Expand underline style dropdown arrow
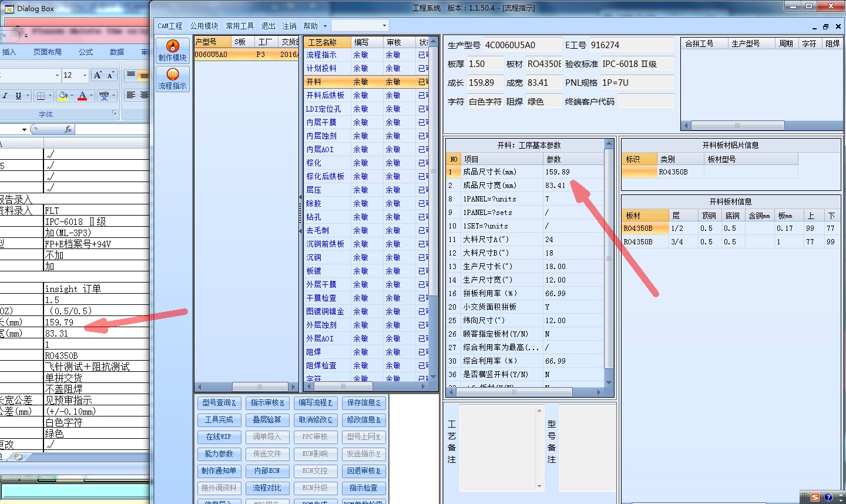846x504 pixels. click(x=27, y=95)
